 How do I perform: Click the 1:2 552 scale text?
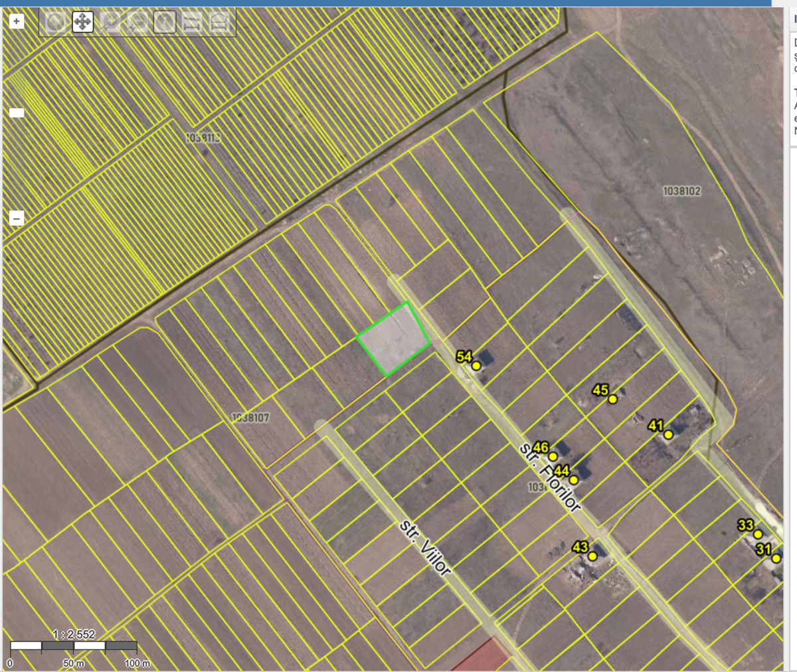(74, 634)
